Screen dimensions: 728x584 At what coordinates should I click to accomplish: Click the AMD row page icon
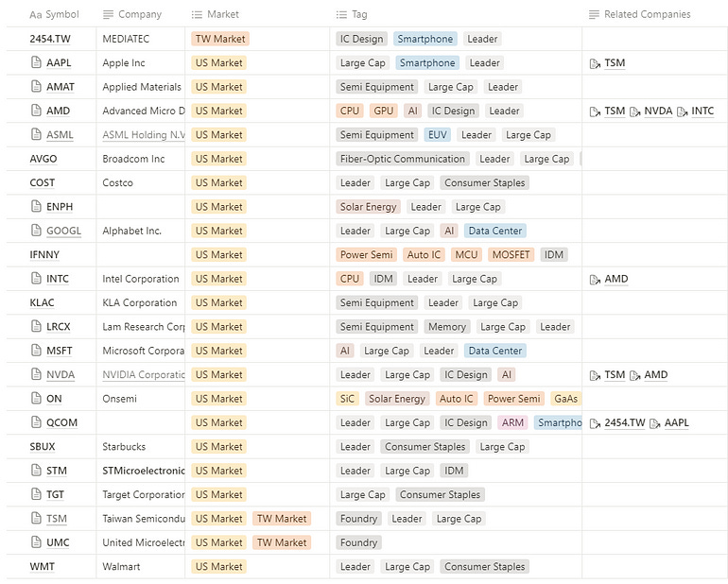[x=36, y=111]
